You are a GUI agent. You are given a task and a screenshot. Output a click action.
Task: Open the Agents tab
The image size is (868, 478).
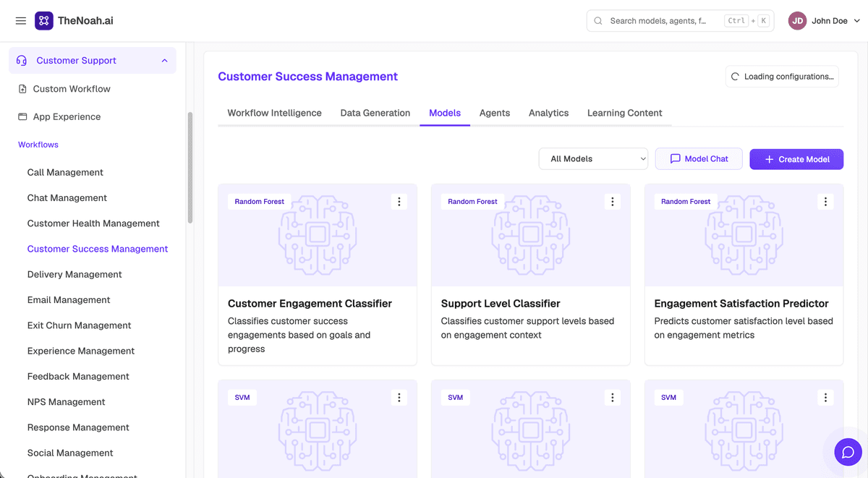495,113
